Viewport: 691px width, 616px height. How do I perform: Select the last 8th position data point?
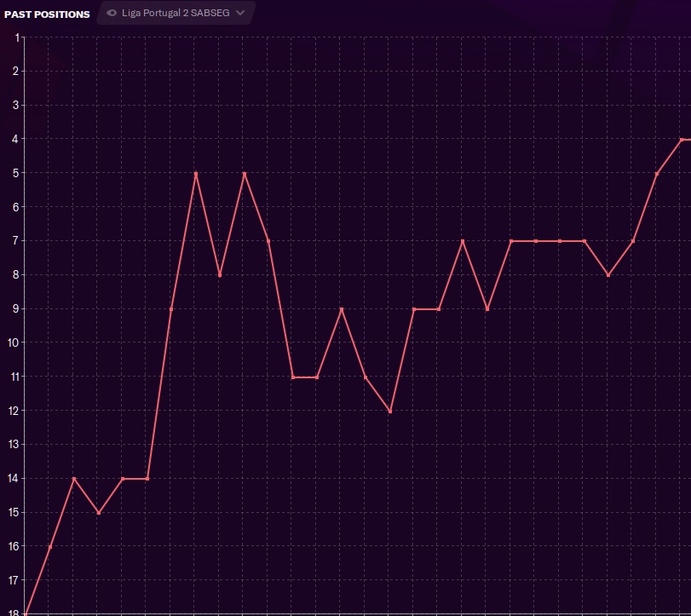click(x=608, y=275)
